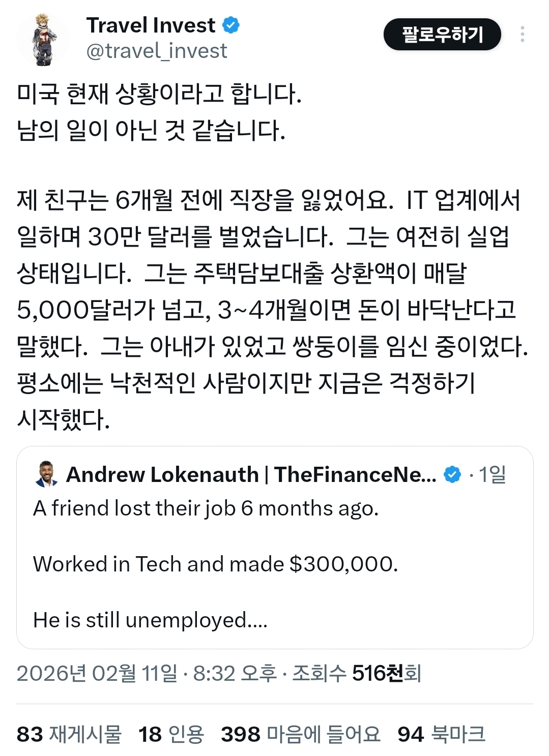Click the "He is still unemployed" line
This screenshot has width=549, height=756.
(x=150, y=620)
